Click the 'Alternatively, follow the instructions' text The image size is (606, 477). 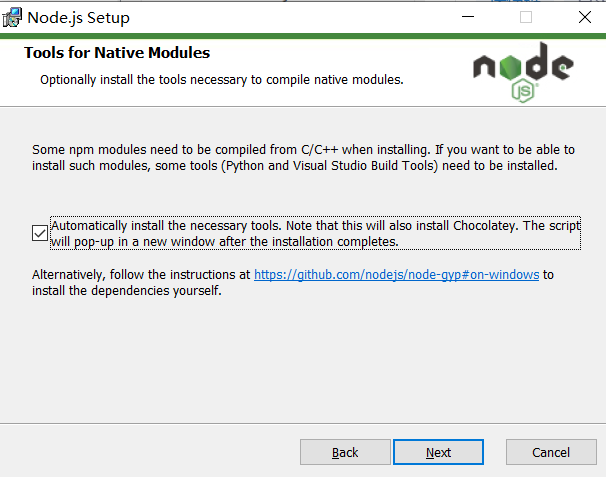[141, 274]
